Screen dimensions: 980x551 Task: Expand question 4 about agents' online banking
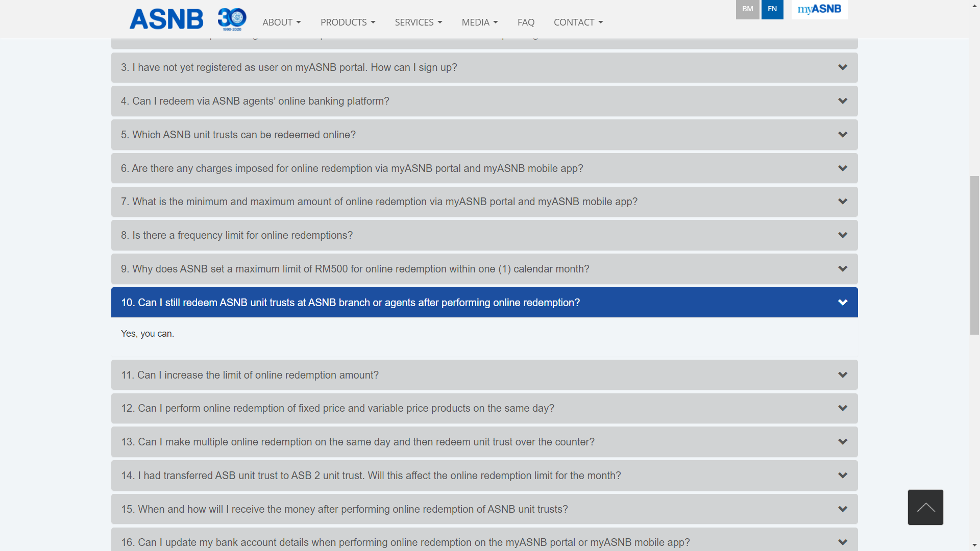tap(484, 101)
